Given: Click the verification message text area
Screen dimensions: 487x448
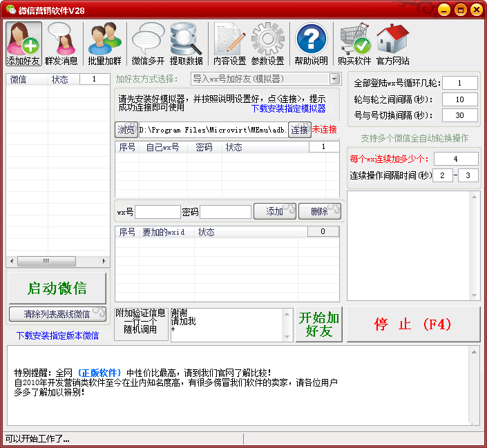Looking at the screenshot, I should click(x=227, y=325).
